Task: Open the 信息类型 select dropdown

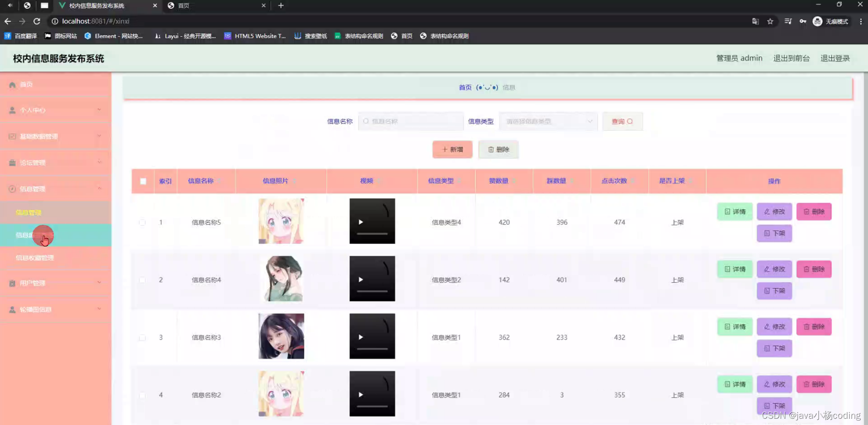Action: coord(549,122)
